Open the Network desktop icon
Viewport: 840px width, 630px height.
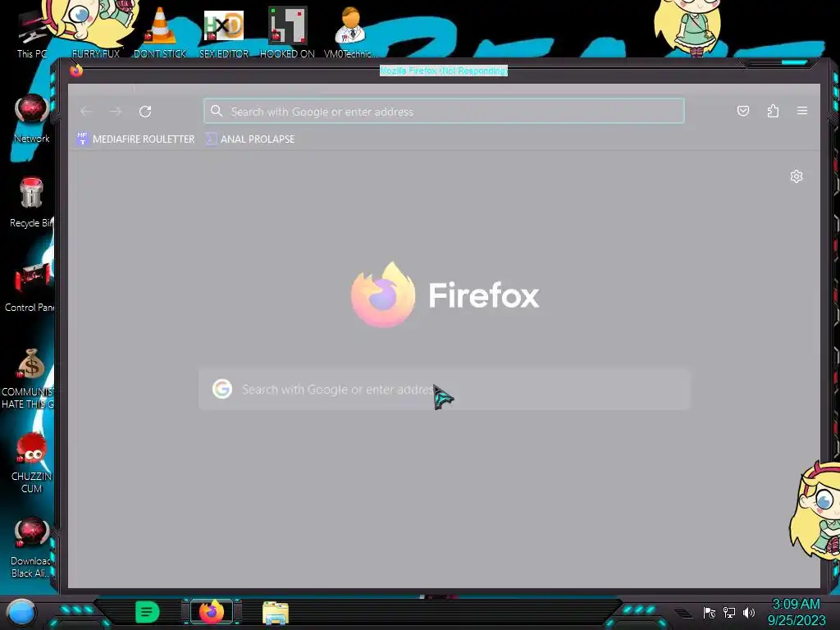pyautogui.click(x=32, y=119)
